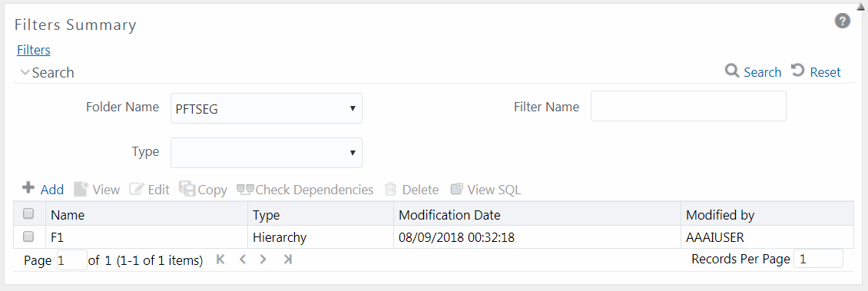Sort by the Name column header
The image size is (868, 291).
(x=146, y=214)
